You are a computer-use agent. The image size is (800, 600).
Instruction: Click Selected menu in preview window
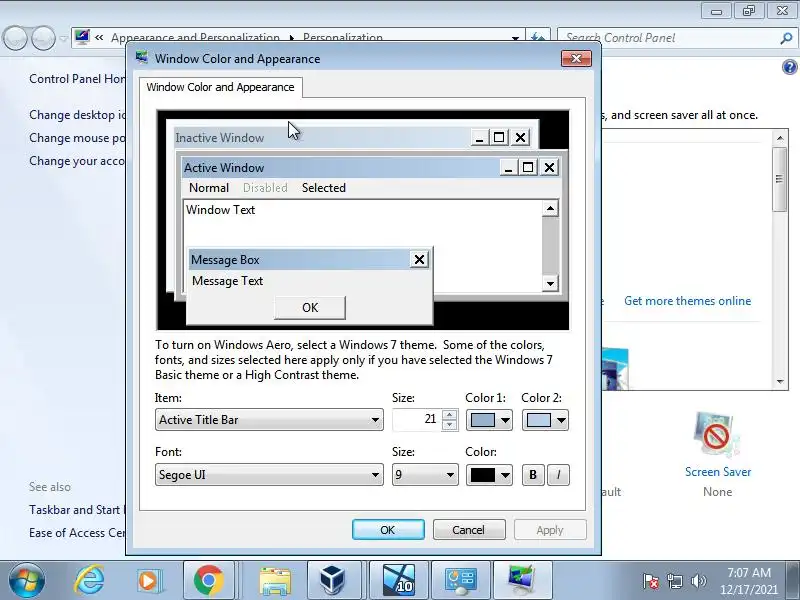tap(323, 188)
